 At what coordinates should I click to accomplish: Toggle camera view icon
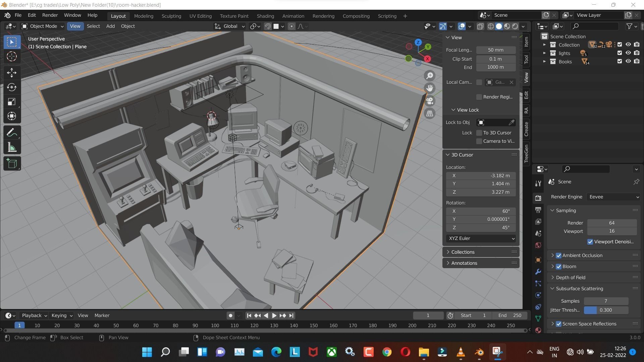click(x=430, y=101)
